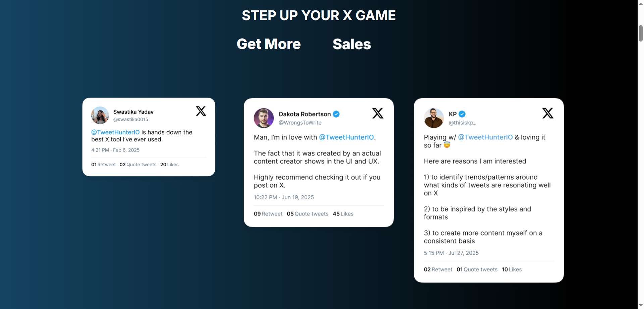Click the X logo on KP's tweet
The image size is (644, 309).
tap(548, 113)
